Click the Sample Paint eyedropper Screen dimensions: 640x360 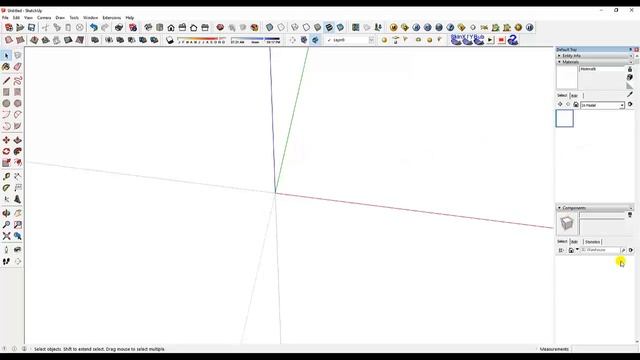click(630, 94)
